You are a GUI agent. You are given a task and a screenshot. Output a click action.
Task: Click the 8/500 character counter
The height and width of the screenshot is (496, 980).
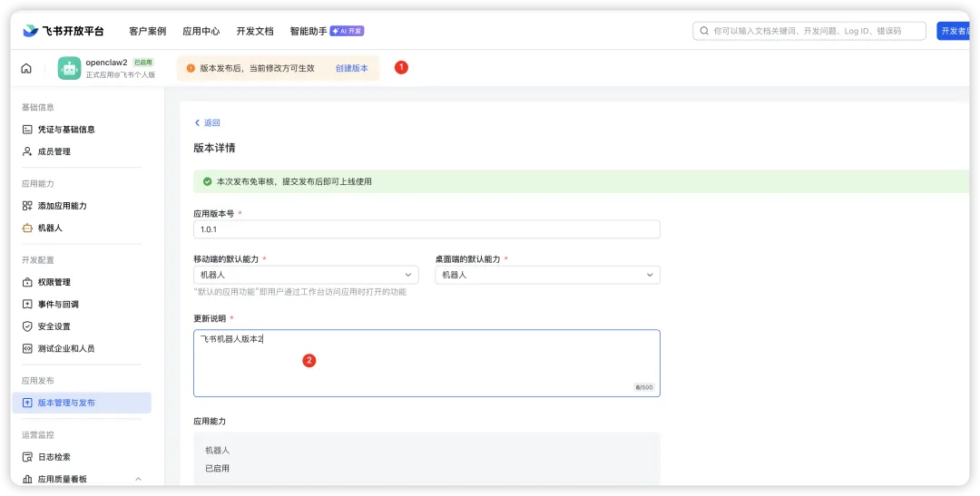tap(643, 387)
